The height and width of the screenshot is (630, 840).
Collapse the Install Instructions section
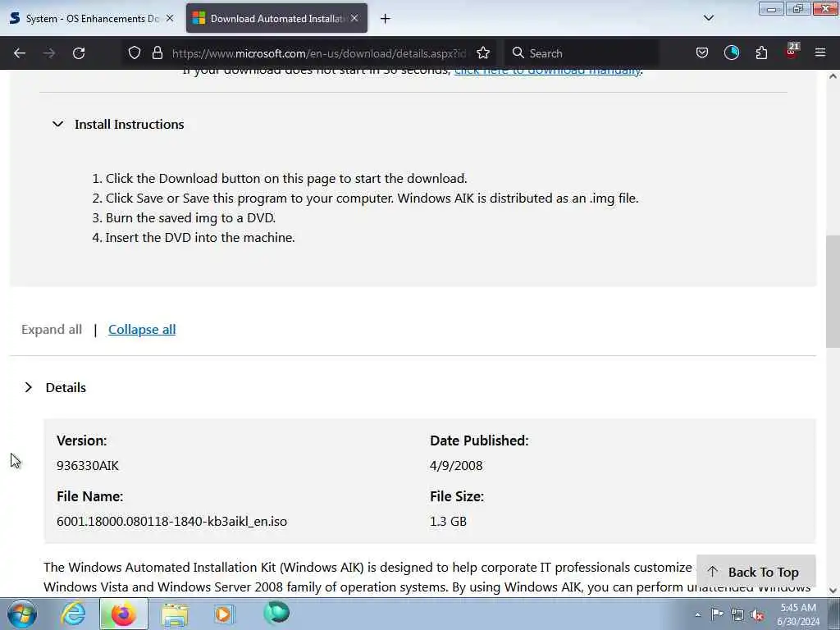click(x=118, y=125)
